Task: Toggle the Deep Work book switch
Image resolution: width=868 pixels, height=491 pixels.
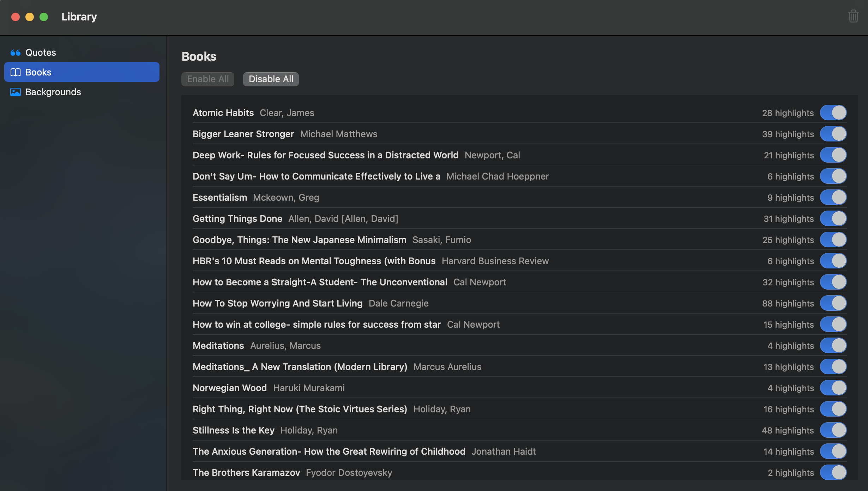Action: [833, 155]
